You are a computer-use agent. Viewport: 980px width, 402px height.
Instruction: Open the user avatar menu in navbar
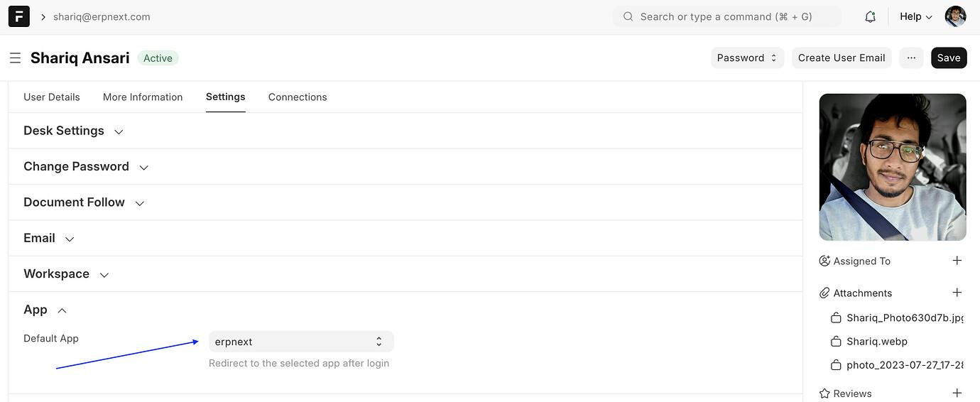tap(955, 16)
